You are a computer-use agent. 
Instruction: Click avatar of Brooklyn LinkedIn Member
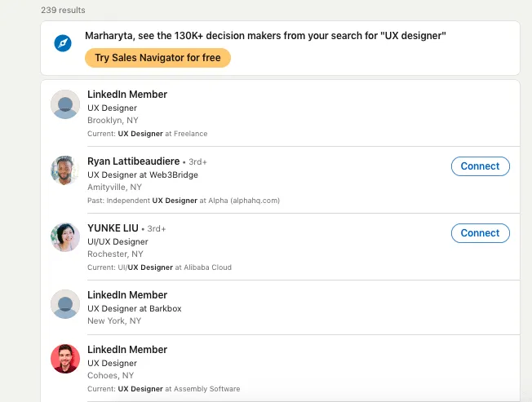[x=65, y=104]
